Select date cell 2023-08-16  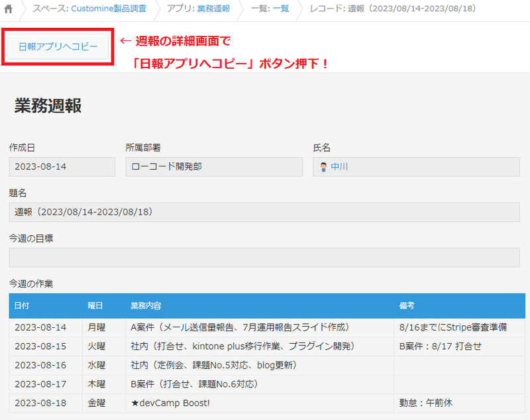point(46,365)
